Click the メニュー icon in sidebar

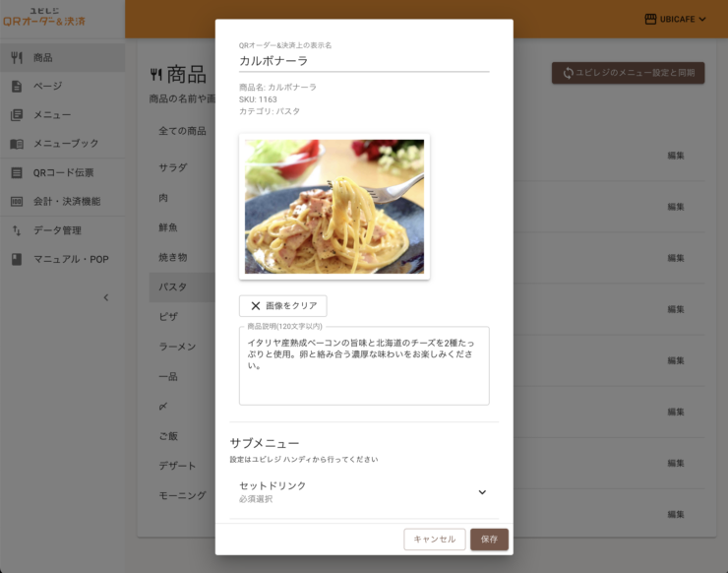pos(17,114)
